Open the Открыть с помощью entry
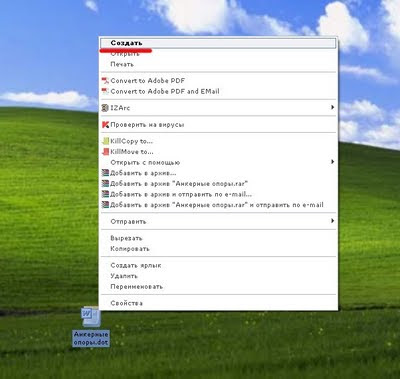 point(218,162)
